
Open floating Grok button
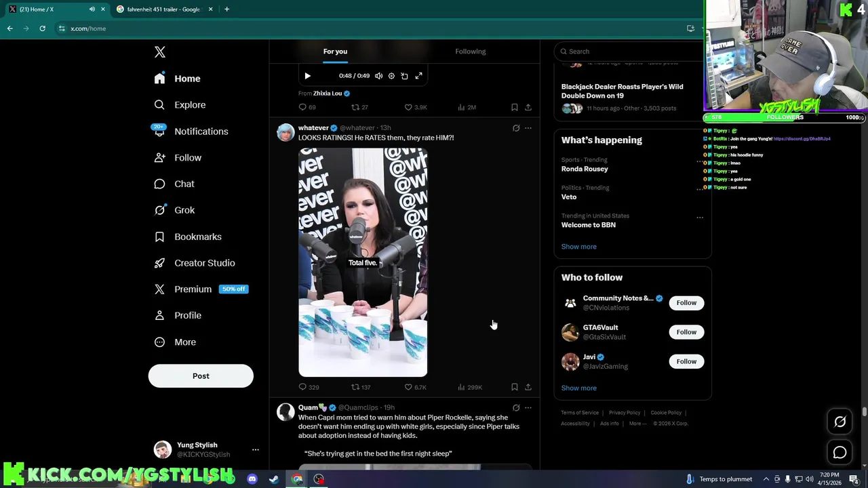pos(840,422)
